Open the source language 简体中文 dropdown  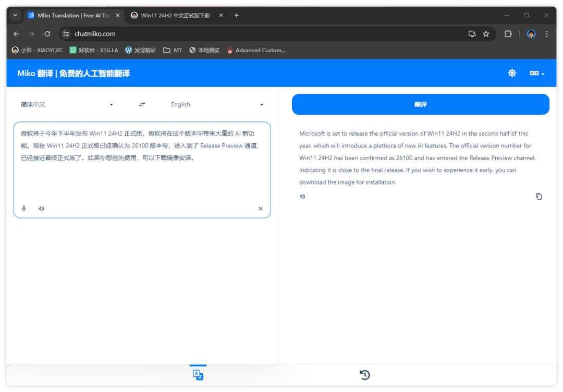pos(67,104)
